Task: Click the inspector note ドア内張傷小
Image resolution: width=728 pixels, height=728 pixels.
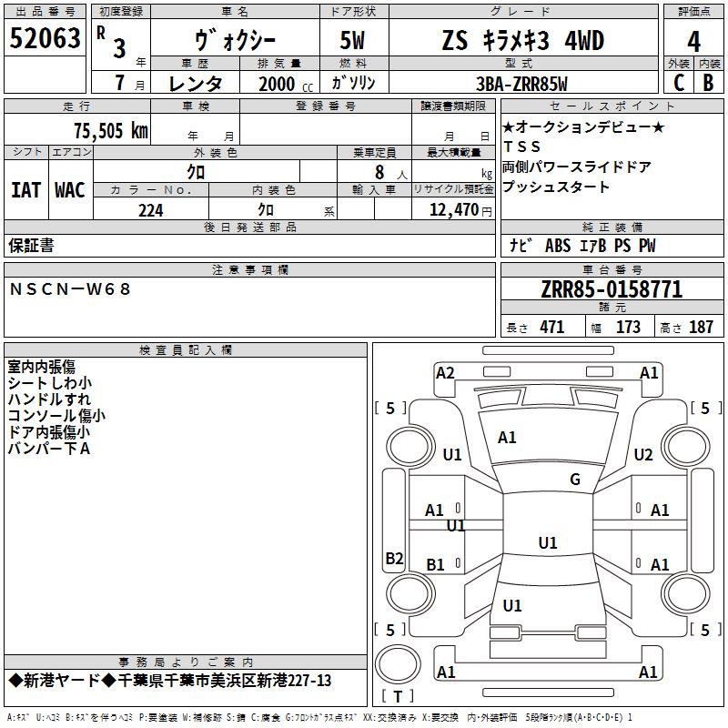Action: tap(49, 431)
